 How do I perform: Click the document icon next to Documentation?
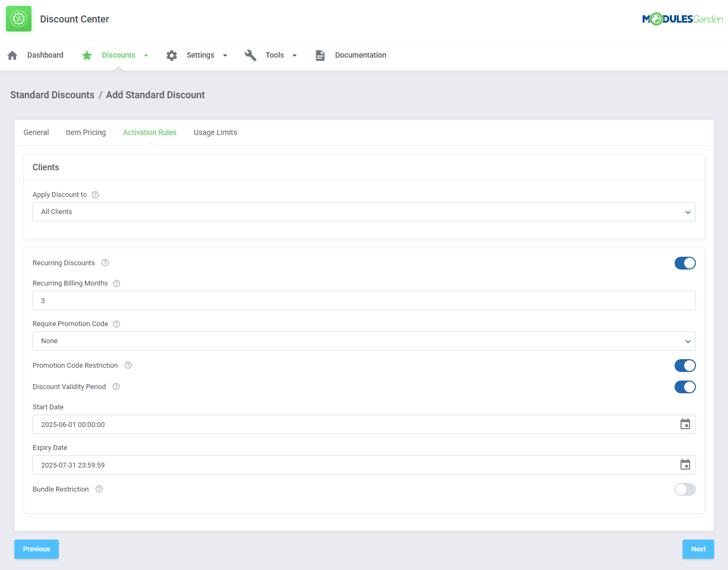point(319,54)
